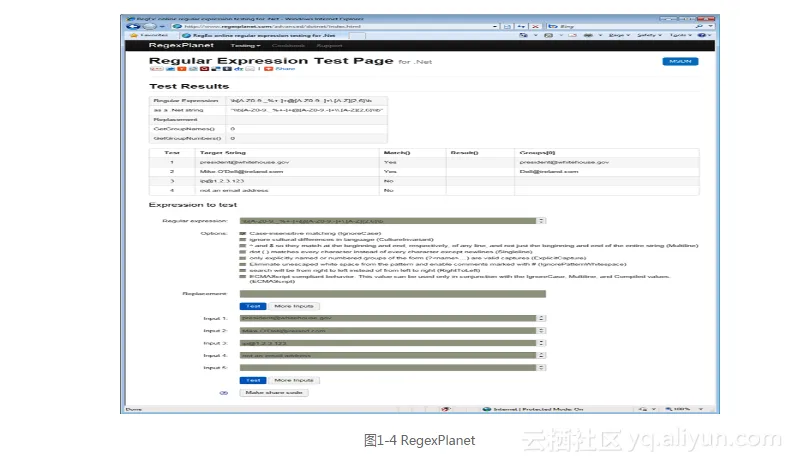Click the browser Back arrow button
Screen dimensions: 793x463
[133, 25]
